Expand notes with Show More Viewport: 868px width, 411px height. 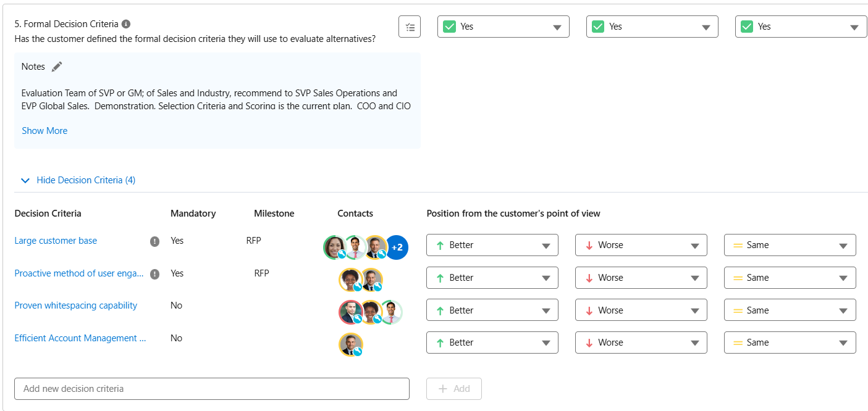pos(44,131)
